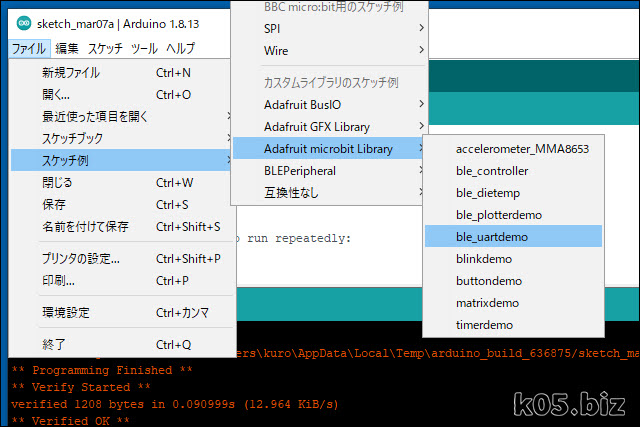Open ble_dietemp example sketch

[513, 193]
